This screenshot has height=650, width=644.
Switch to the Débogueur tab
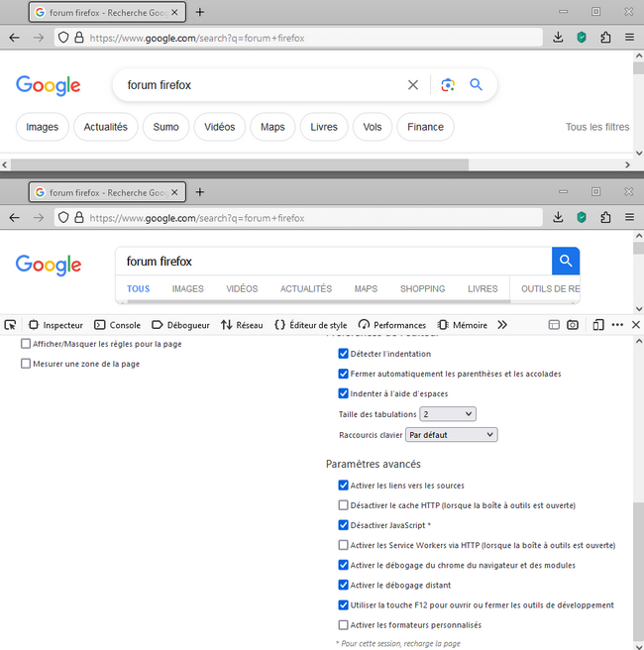tap(180, 325)
